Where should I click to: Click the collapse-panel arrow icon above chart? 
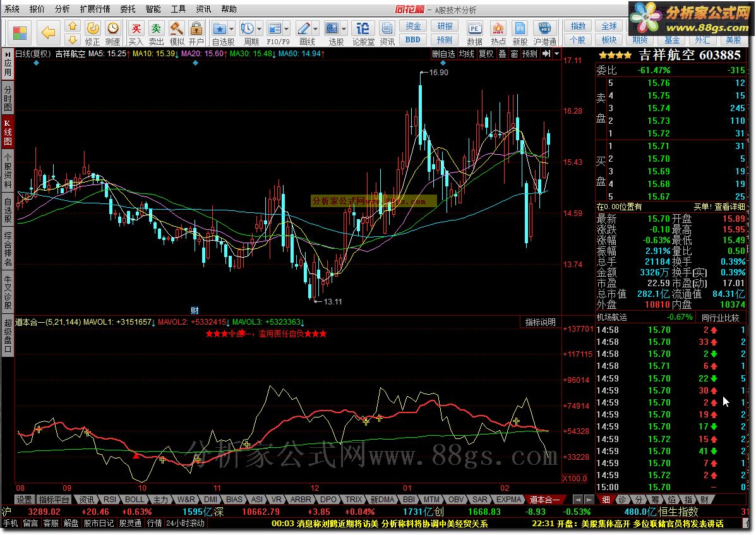(546, 54)
